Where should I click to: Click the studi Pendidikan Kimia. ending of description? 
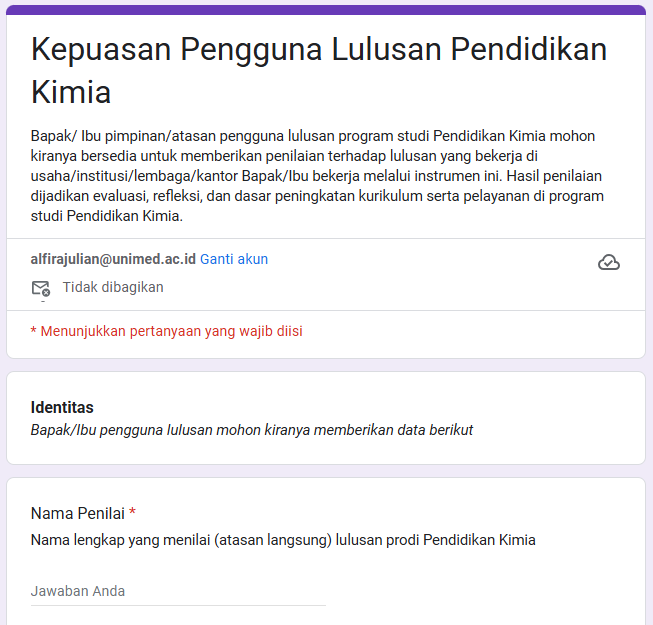(107, 216)
